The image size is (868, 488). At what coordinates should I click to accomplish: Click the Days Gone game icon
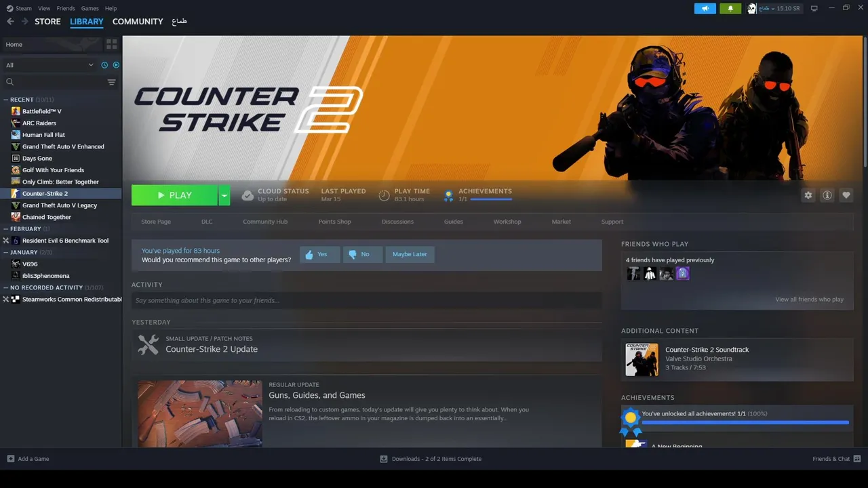16,158
